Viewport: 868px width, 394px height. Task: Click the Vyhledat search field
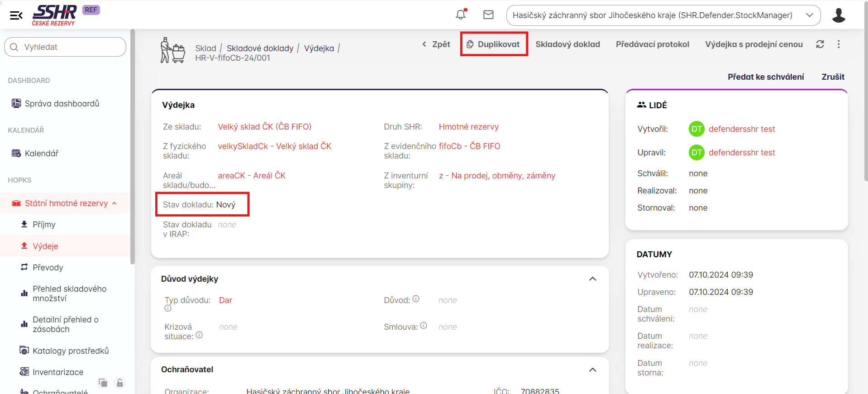pos(65,47)
